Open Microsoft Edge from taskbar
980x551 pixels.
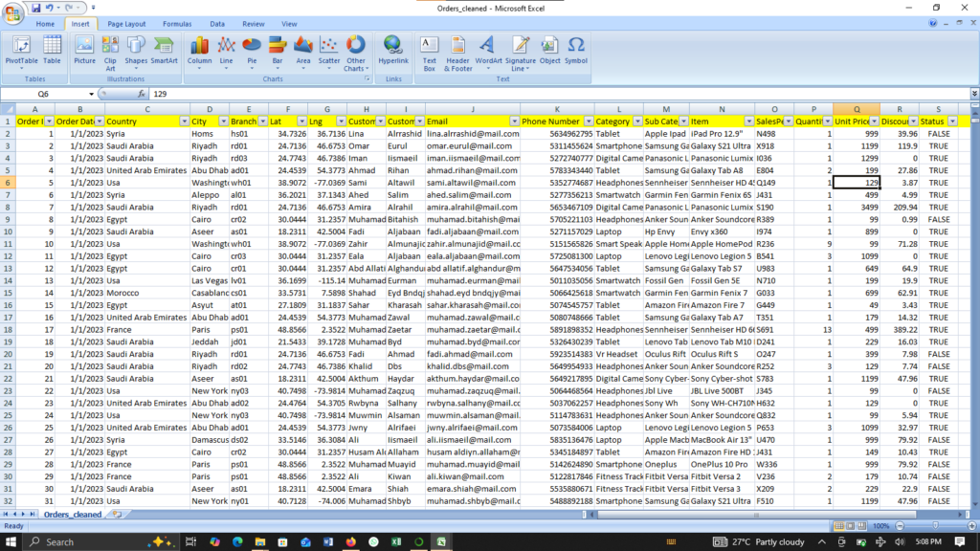(237, 541)
